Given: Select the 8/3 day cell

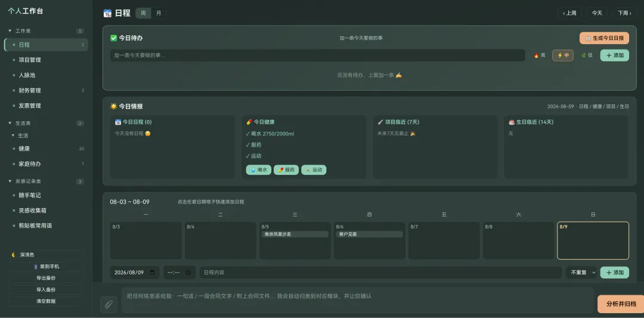Looking at the screenshot, I should tap(146, 241).
